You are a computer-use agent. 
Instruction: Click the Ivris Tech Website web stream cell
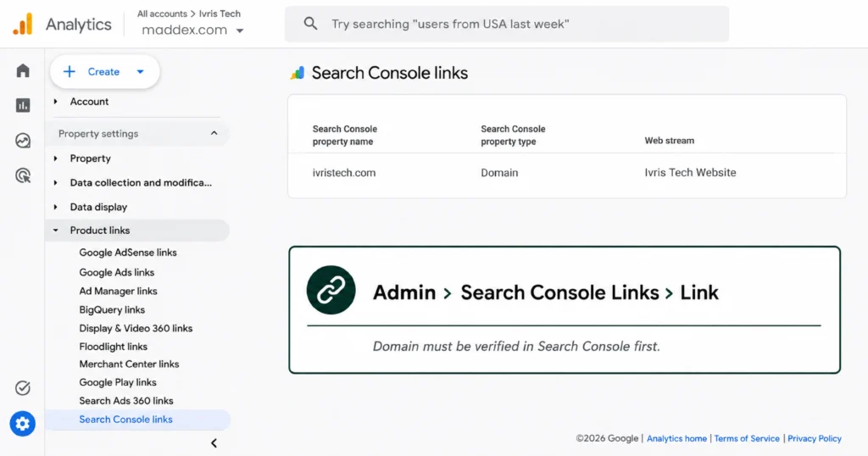coord(690,173)
